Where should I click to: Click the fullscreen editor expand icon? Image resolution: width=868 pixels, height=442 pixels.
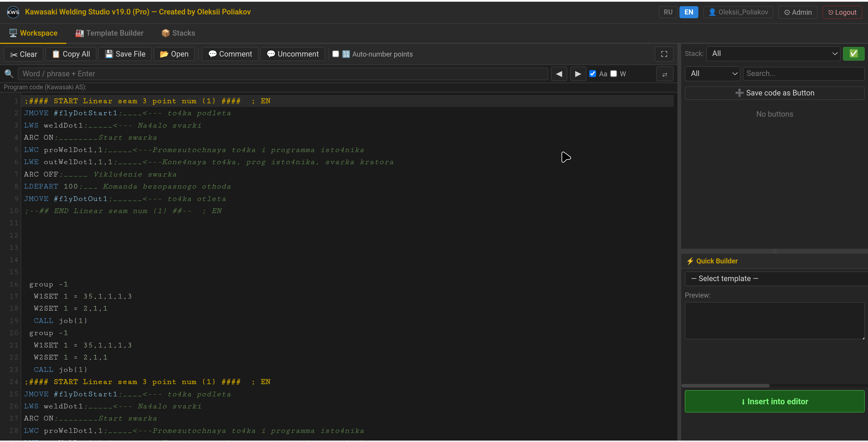[x=664, y=54]
